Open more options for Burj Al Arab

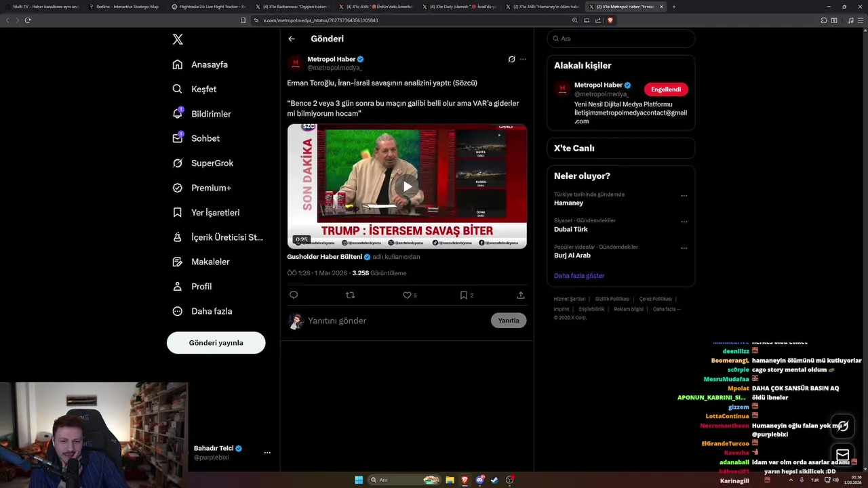point(684,248)
